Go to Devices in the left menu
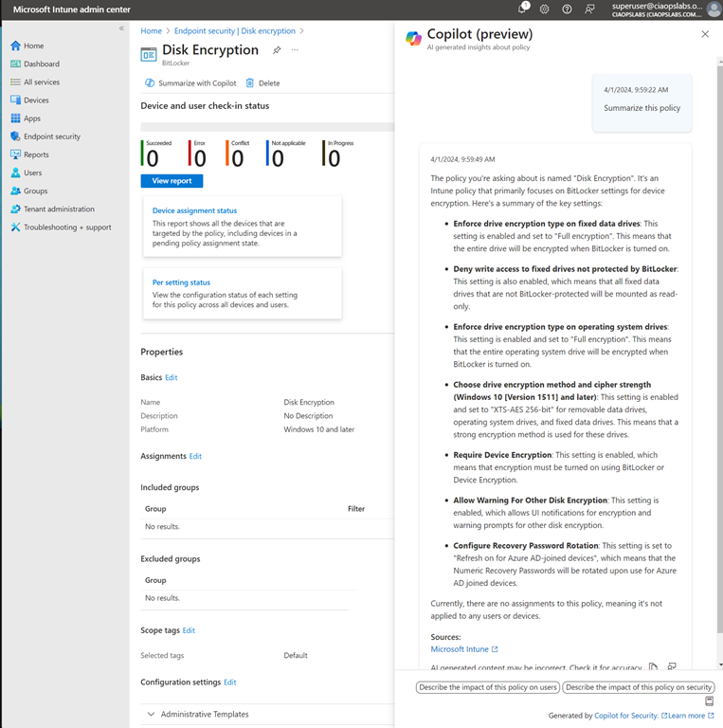Image resolution: width=723 pixels, height=728 pixels. pyautogui.click(x=36, y=100)
